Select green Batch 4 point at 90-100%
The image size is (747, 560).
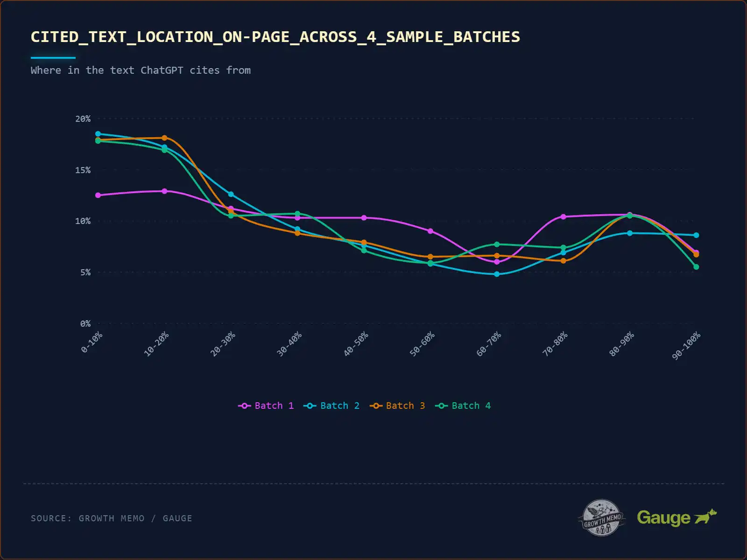[696, 267]
